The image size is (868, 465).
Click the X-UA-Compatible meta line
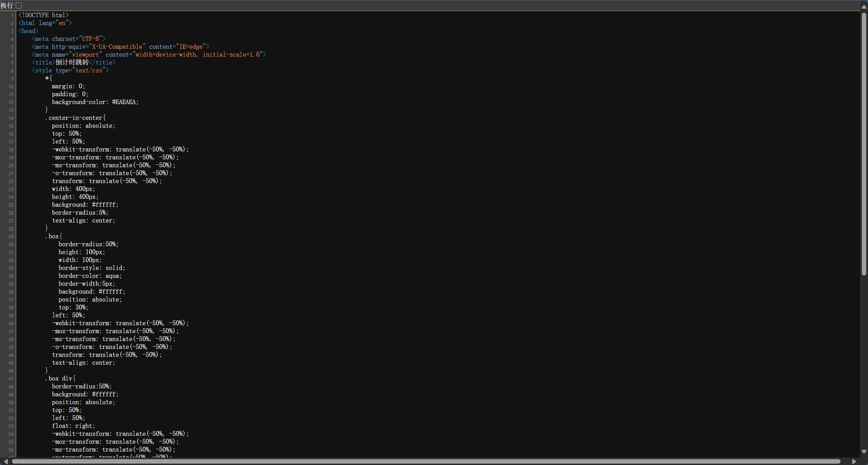pyautogui.click(x=120, y=47)
